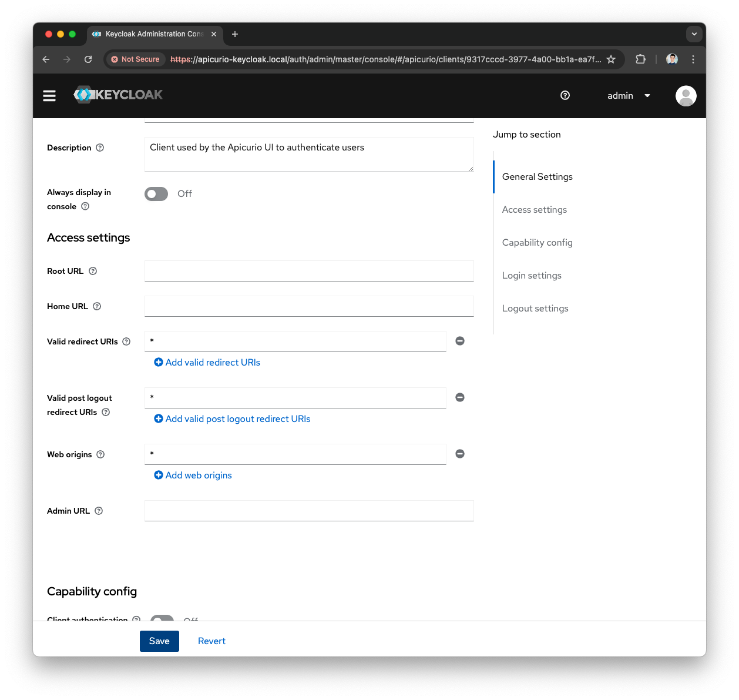Click the help icon beside Admin URL
The width and height of the screenshot is (739, 700).
[98, 511]
